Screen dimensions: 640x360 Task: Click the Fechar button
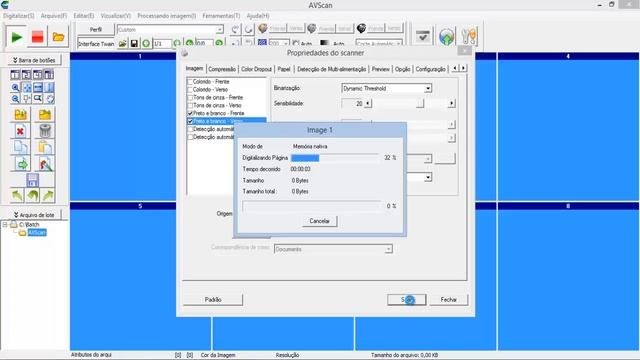pyautogui.click(x=448, y=300)
